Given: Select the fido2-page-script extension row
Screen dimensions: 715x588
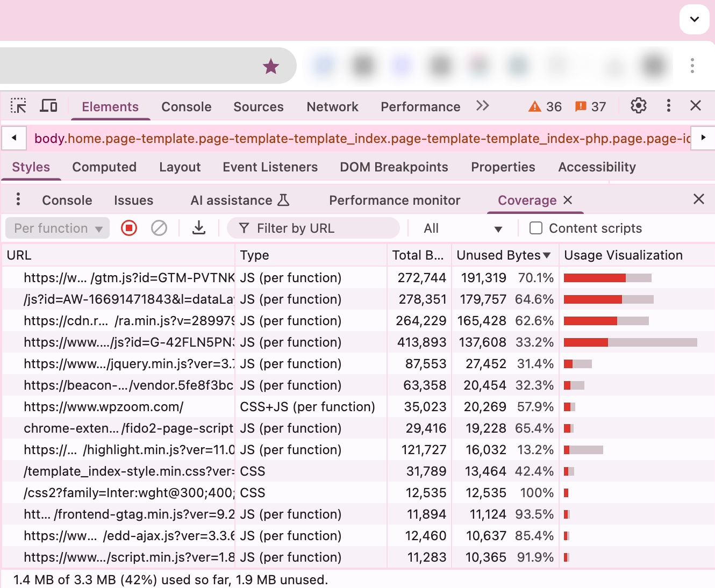Looking at the screenshot, I should click(359, 428).
